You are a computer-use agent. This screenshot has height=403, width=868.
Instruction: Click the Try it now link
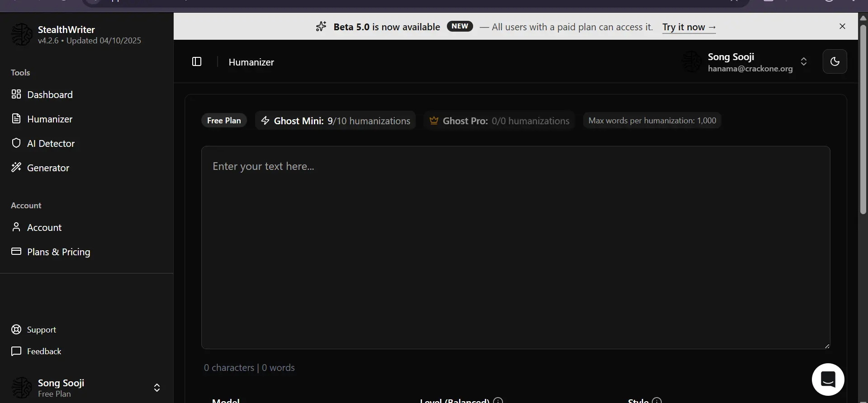pyautogui.click(x=689, y=27)
